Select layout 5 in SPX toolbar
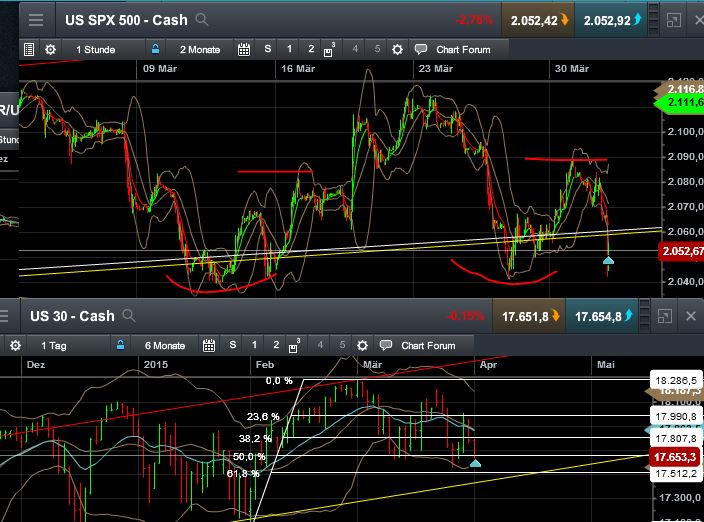The width and height of the screenshot is (704, 522). pyautogui.click(x=377, y=49)
